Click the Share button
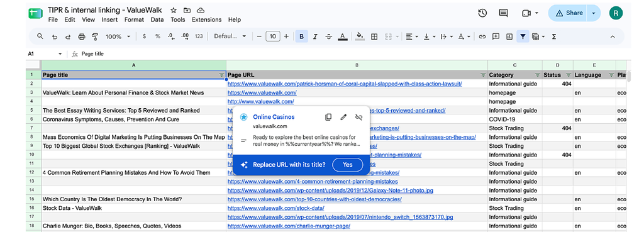644x232 pixels. click(x=569, y=13)
